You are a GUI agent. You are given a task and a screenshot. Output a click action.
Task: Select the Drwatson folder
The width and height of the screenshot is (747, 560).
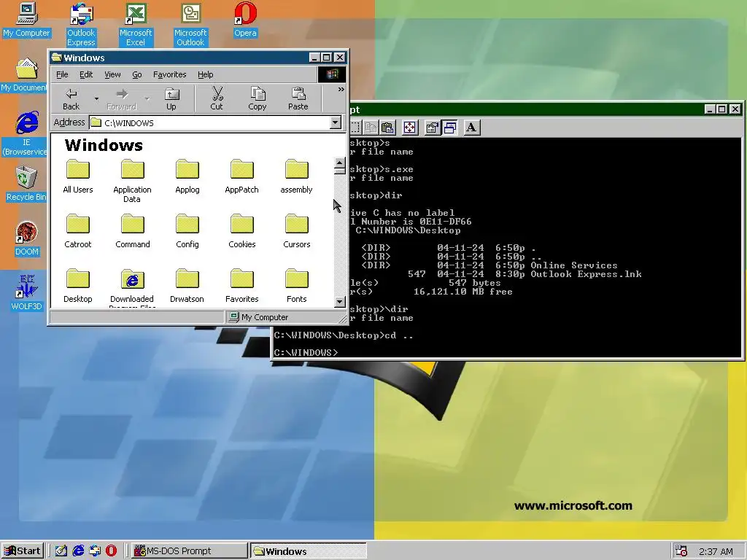[187, 286]
